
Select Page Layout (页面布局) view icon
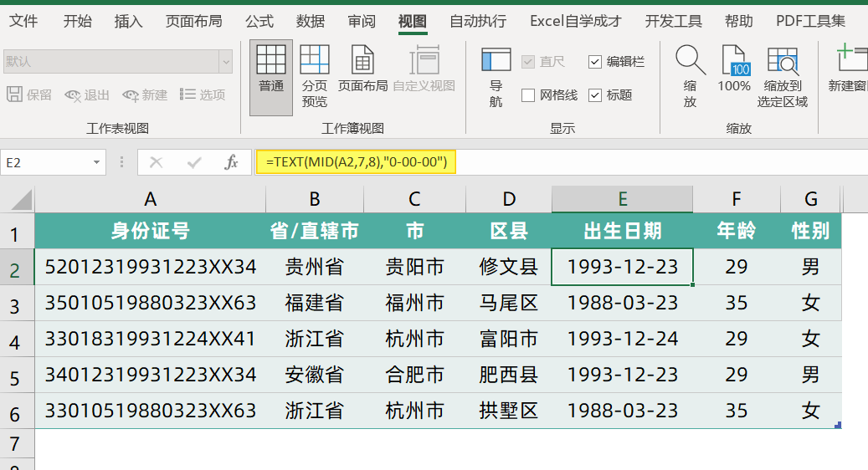point(362,69)
